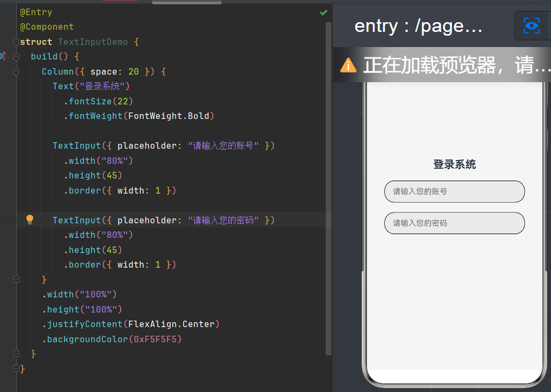Collapse the struct TextInputDemo code fold
The image size is (551, 392).
tap(16, 42)
